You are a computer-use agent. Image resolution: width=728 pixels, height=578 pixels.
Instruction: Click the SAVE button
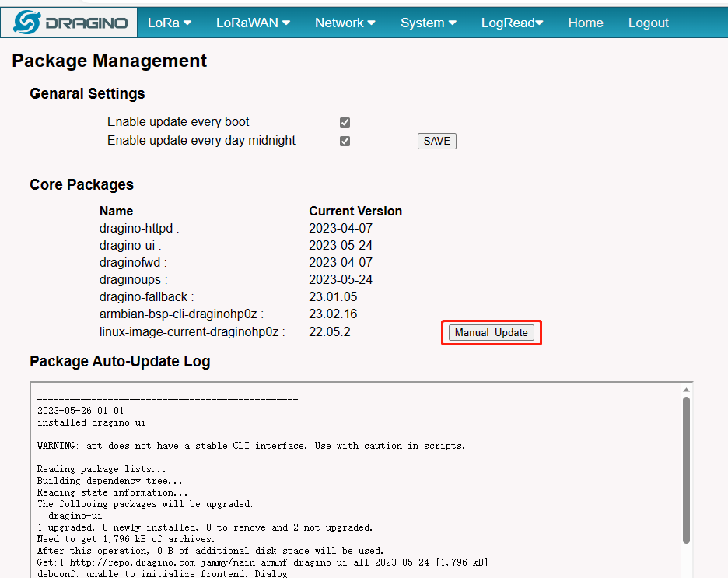point(437,141)
